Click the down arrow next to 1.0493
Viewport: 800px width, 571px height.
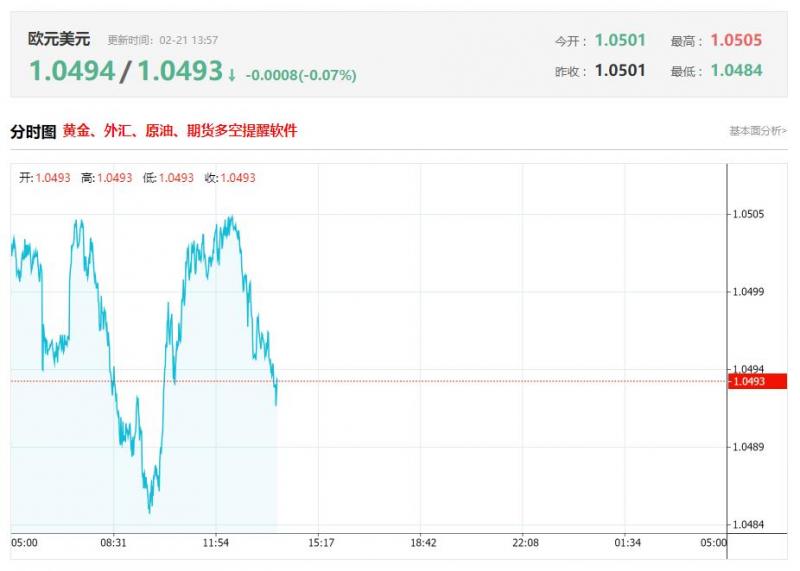[x=232, y=76]
